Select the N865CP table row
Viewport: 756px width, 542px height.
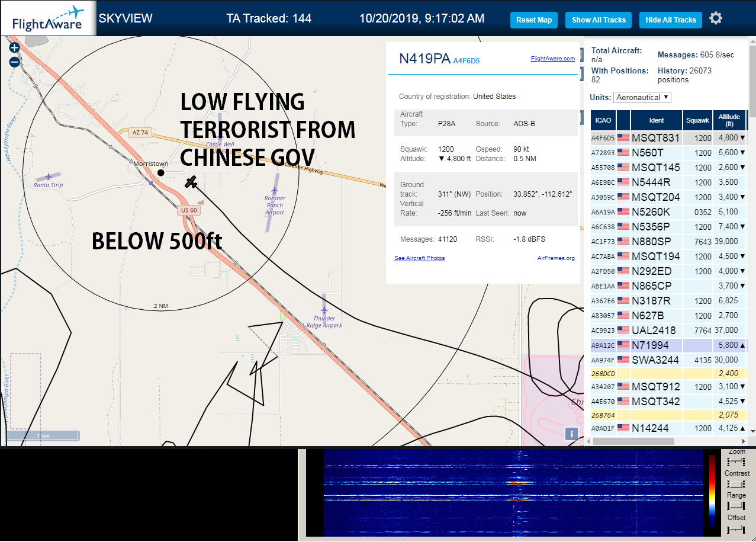coord(668,286)
